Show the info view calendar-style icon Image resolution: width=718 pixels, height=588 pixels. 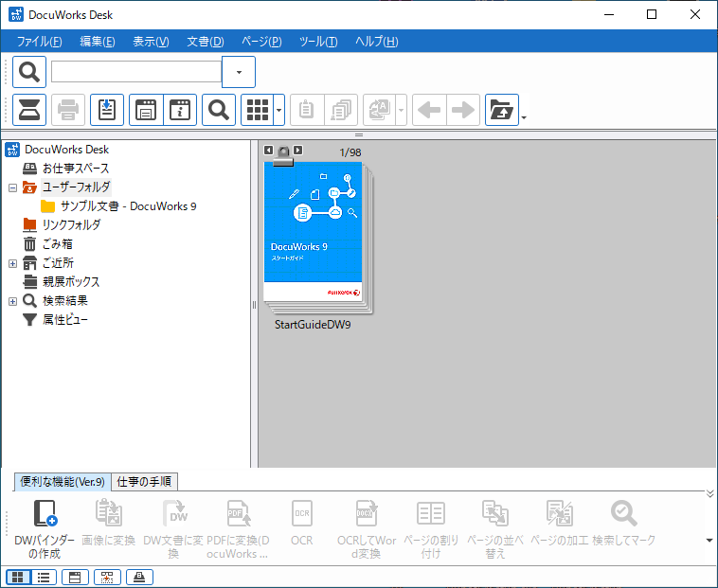(146, 110)
